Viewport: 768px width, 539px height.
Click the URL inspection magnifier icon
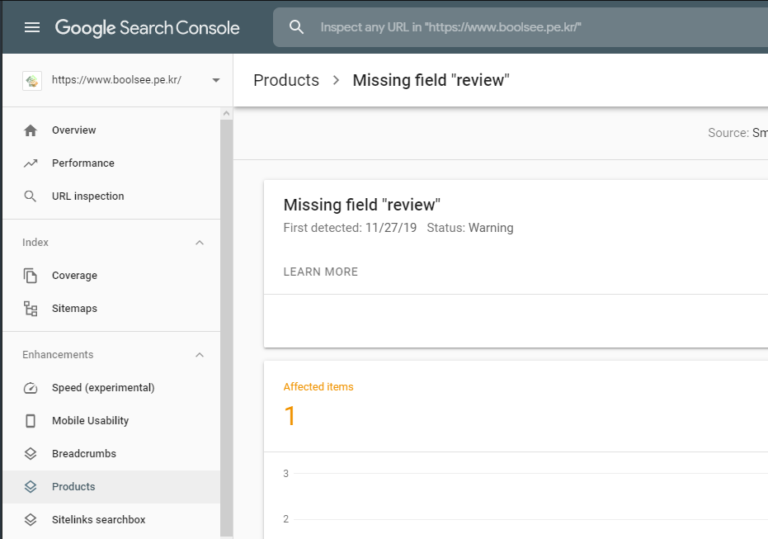click(x=30, y=196)
